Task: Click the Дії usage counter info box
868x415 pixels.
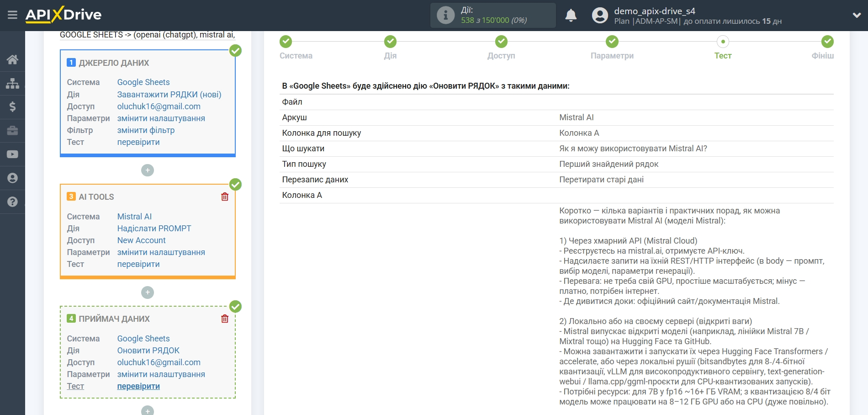Action: coord(492,15)
